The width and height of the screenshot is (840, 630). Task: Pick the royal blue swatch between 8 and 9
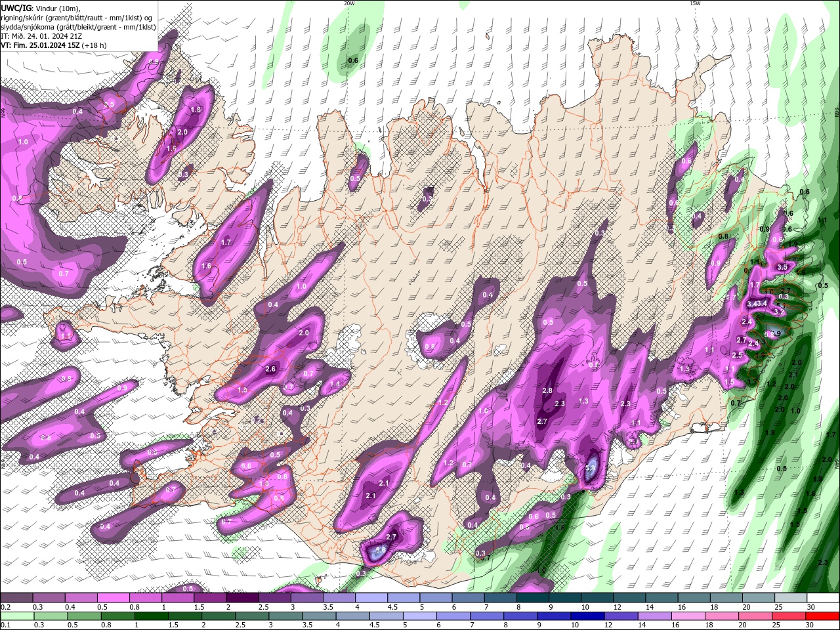point(520,616)
